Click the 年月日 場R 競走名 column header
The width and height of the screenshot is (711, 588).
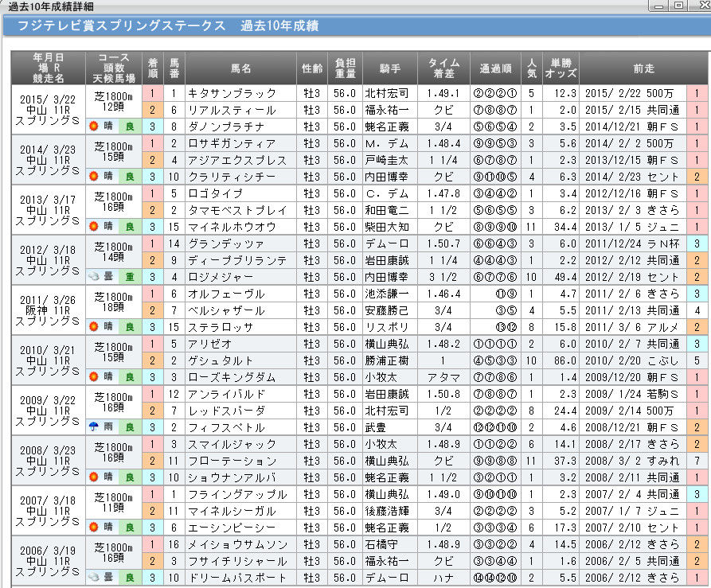[x=48, y=68]
